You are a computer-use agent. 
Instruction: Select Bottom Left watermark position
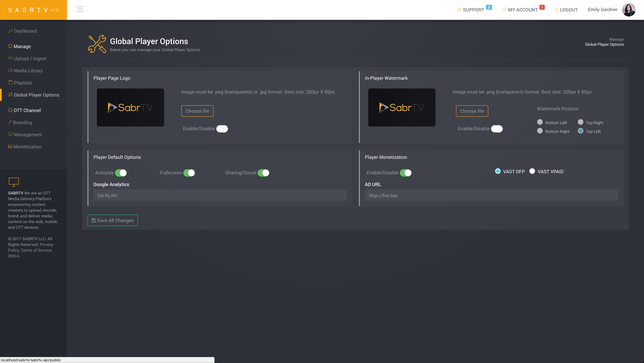tap(540, 122)
